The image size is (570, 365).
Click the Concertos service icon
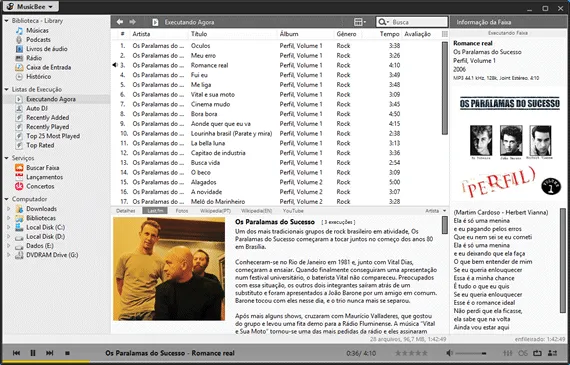(19, 186)
